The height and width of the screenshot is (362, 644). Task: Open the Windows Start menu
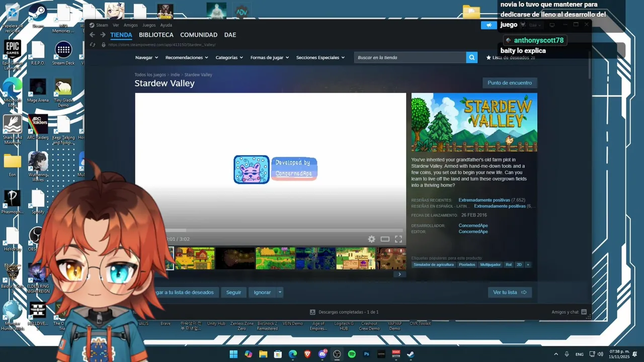[233, 354]
